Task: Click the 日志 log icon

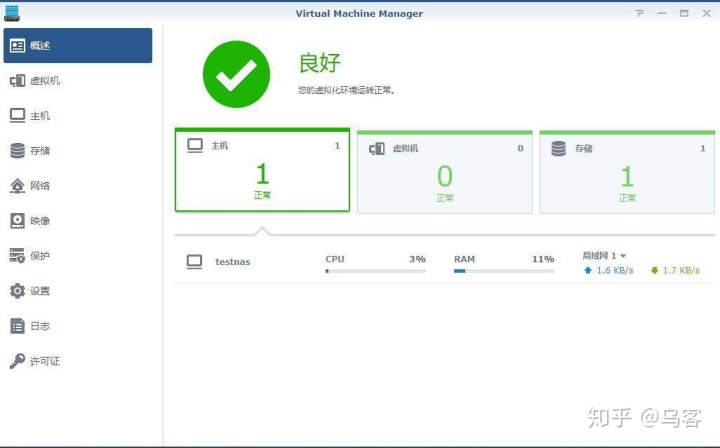Action: pos(17,326)
